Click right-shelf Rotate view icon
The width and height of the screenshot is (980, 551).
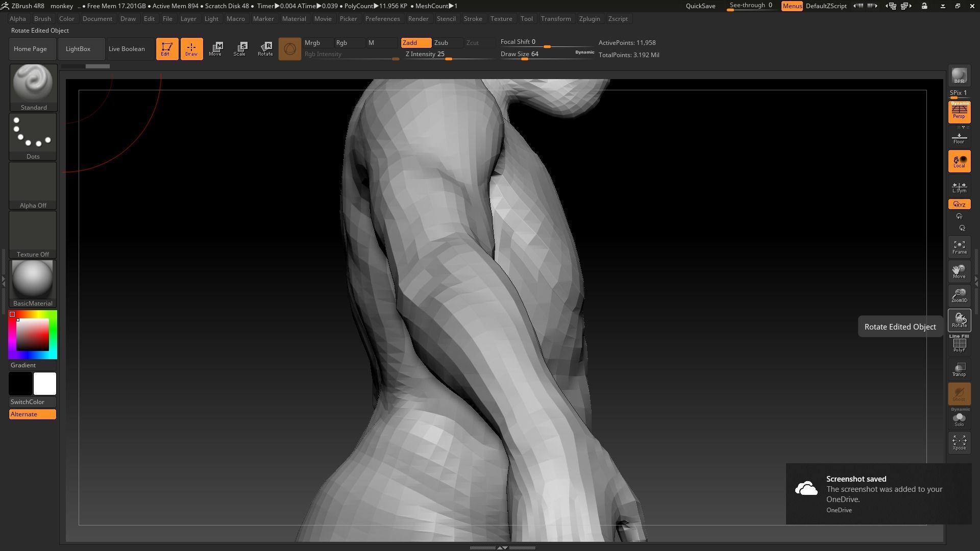[x=959, y=320]
